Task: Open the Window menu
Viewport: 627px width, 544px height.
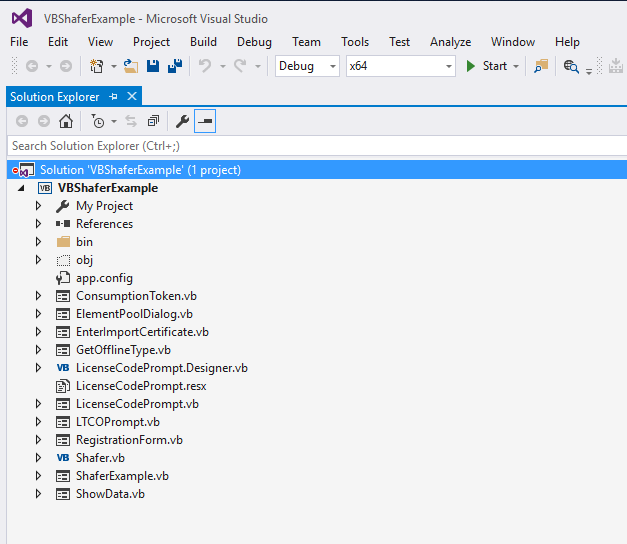Action: [x=513, y=42]
